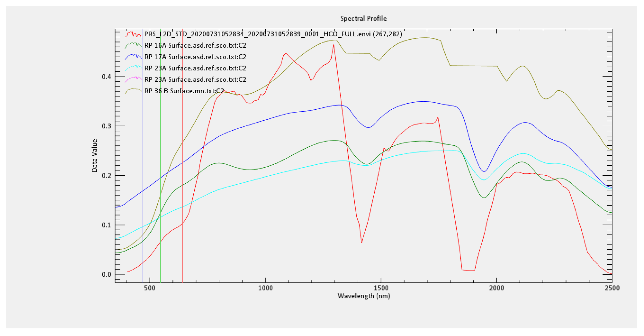Click the 0.3 tick label on data axis

[x=106, y=126]
